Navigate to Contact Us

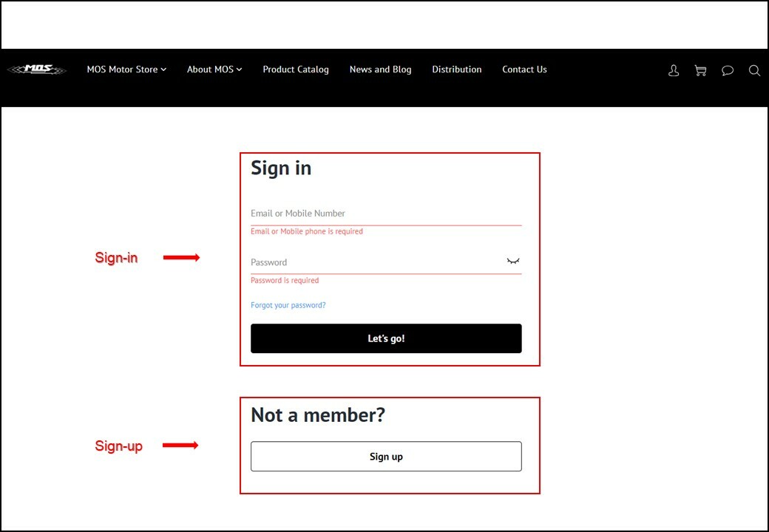coord(524,69)
